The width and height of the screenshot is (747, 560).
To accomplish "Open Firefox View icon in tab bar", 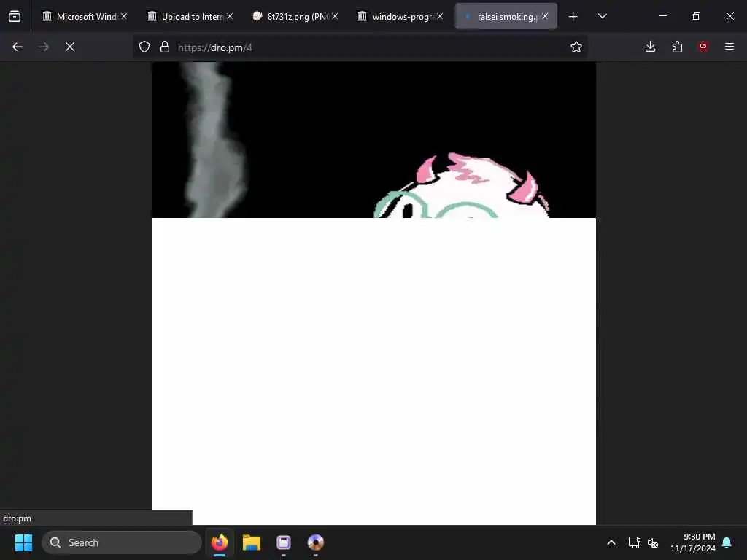I will pos(15,17).
